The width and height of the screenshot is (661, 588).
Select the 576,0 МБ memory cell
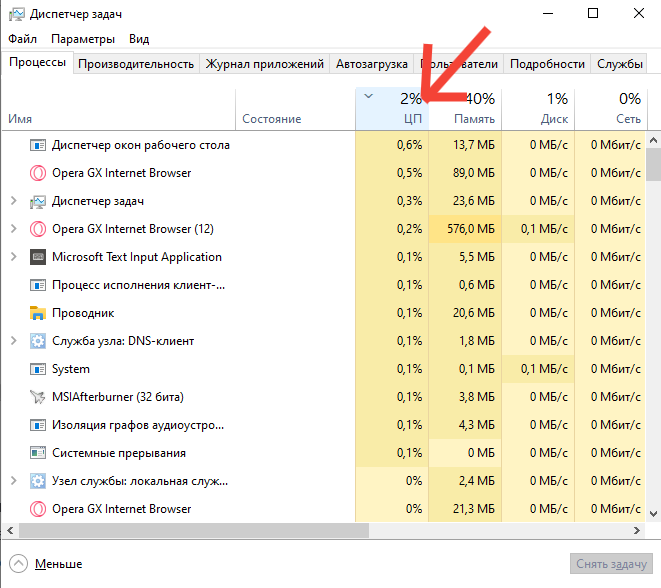pos(465,229)
